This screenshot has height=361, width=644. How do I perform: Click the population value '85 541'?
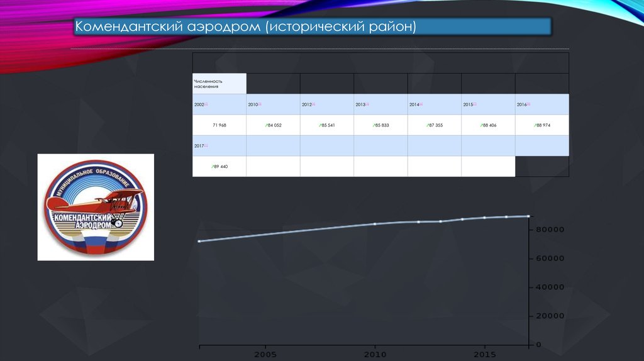point(328,125)
